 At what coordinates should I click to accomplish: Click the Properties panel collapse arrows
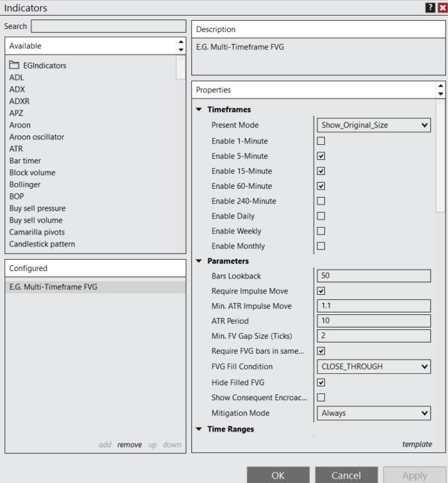point(441,90)
